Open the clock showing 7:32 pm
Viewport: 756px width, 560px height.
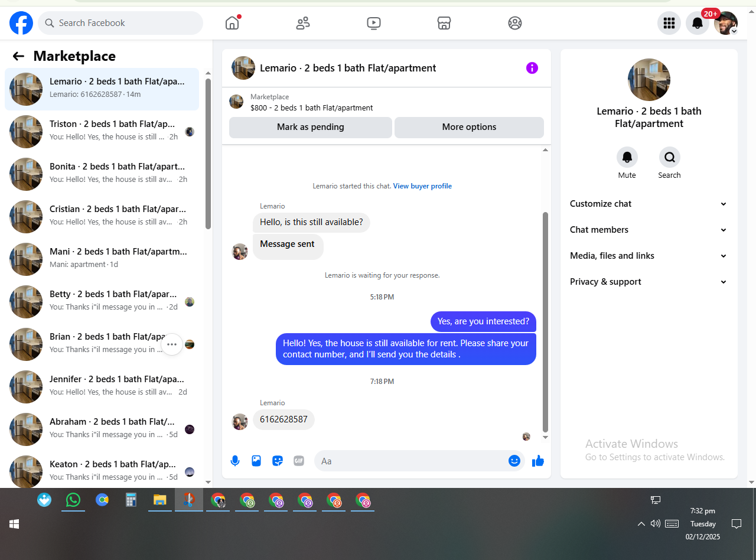(x=702, y=511)
